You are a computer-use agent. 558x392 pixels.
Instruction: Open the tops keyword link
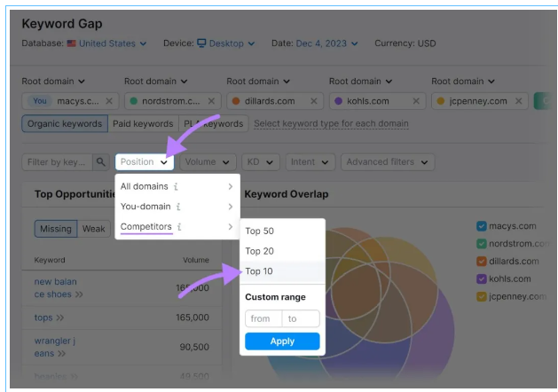tap(43, 318)
